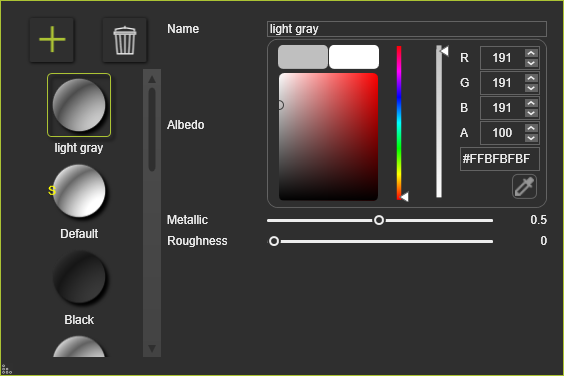The height and width of the screenshot is (376, 564).
Task: Decrease the R value with down arrow
Action: [531, 63]
